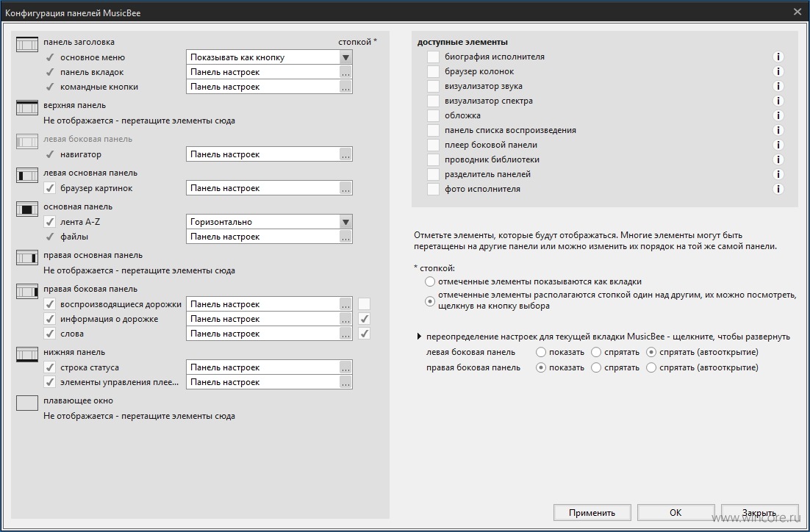This screenshot has height=532, width=810.
Task: Click the плавающее окно layout icon
Action: click(27, 403)
